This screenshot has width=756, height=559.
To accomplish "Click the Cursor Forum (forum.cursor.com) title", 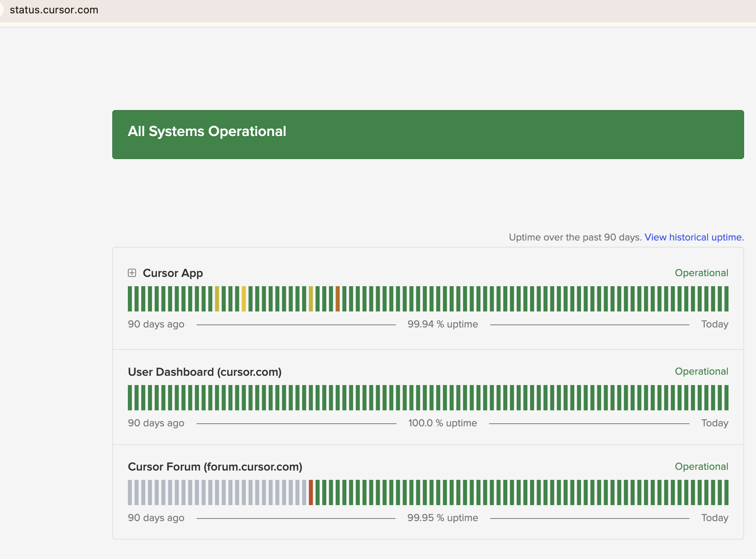I will tap(215, 467).
